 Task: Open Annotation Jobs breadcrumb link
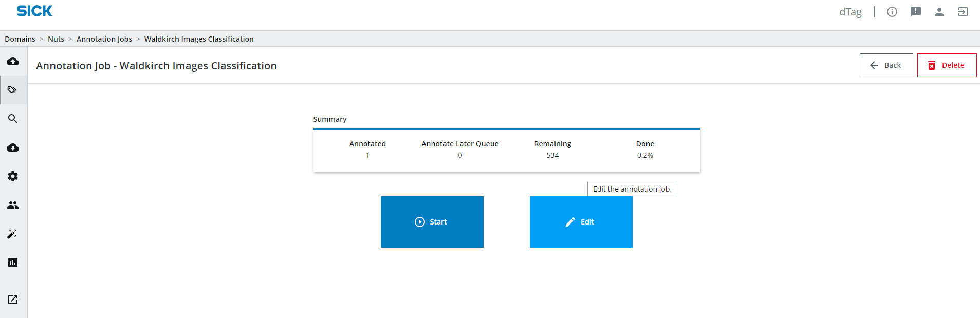[104, 39]
